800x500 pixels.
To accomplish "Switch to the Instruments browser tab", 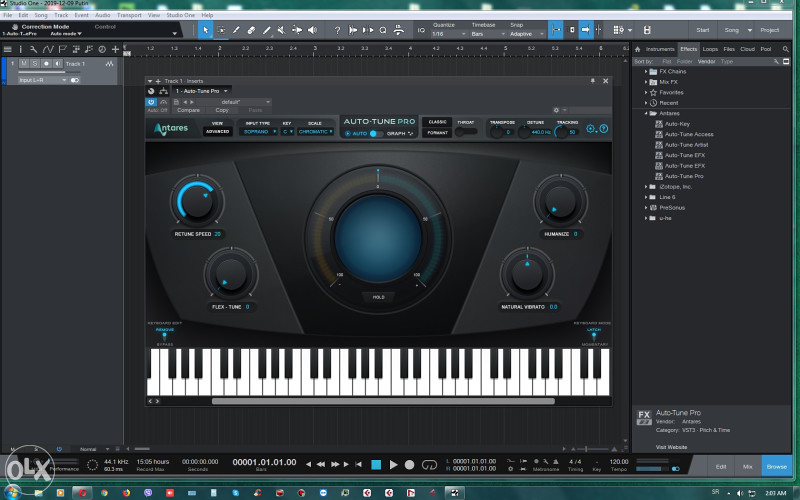I will click(660, 49).
